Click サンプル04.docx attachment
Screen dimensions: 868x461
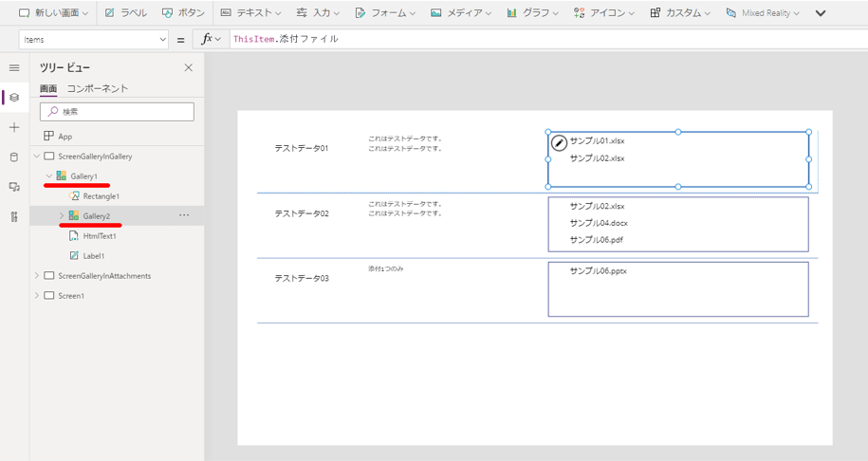[x=599, y=223]
